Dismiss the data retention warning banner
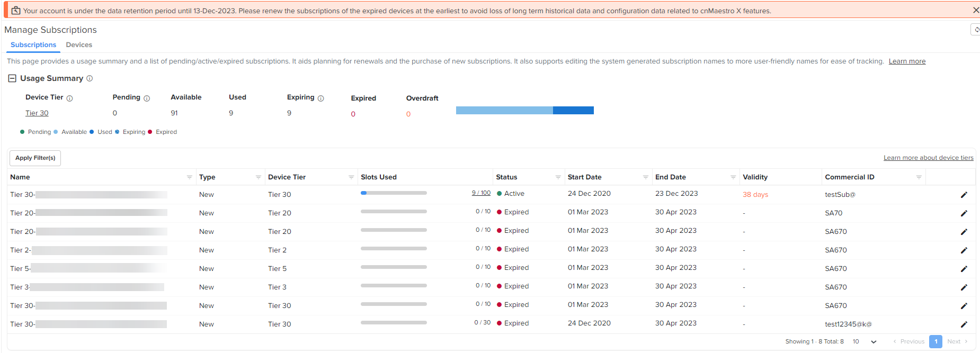The image size is (980, 353). coord(975,10)
